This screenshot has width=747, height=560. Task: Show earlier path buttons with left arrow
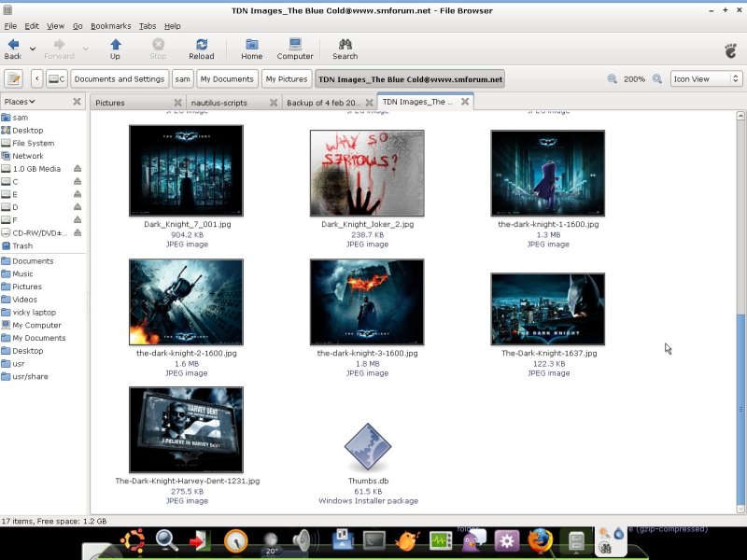(37, 79)
